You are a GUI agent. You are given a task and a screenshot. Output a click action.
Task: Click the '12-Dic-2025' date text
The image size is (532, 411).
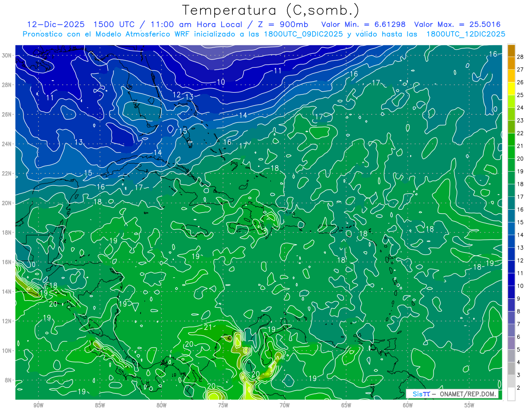(x=56, y=24)
